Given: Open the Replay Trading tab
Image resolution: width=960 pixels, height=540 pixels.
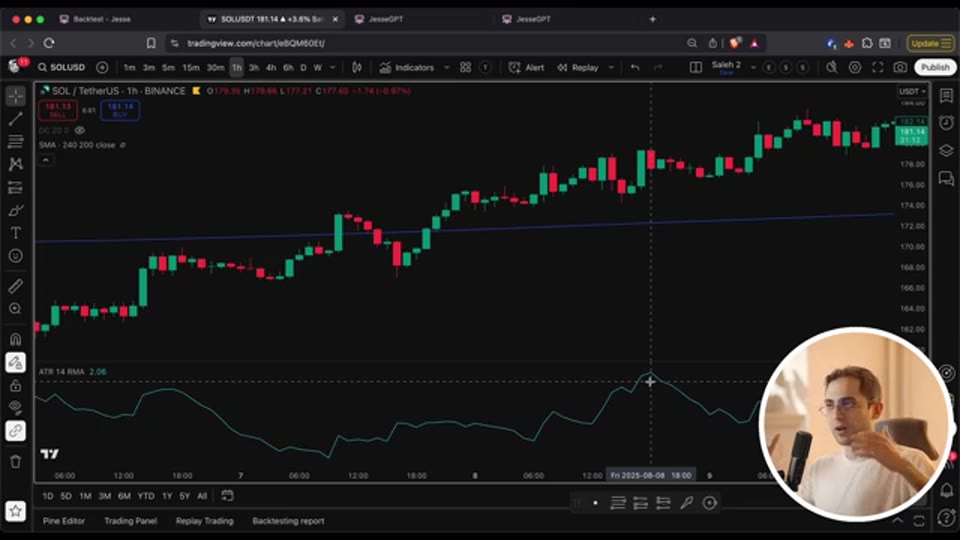Looking at the screenshot, I should coord(204,521).
